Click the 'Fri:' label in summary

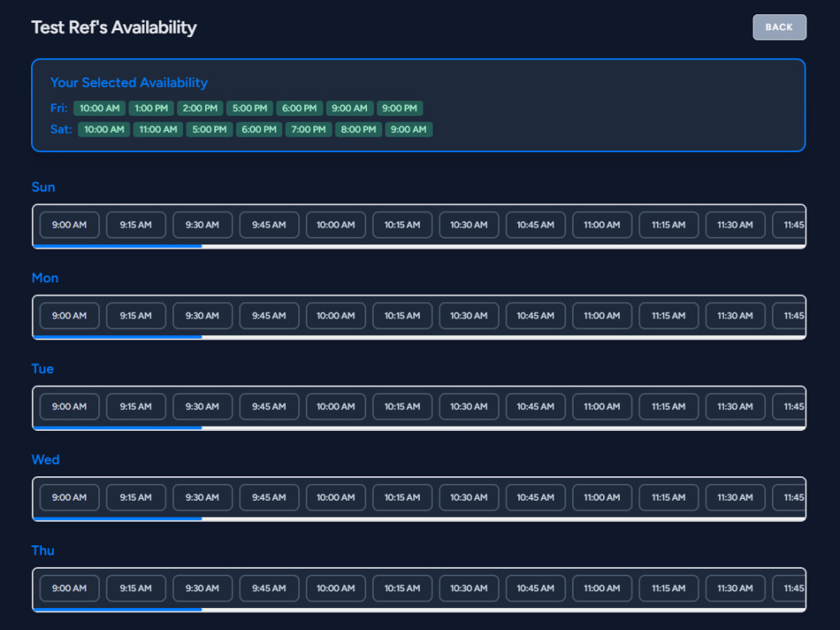[x=59, y=108]
